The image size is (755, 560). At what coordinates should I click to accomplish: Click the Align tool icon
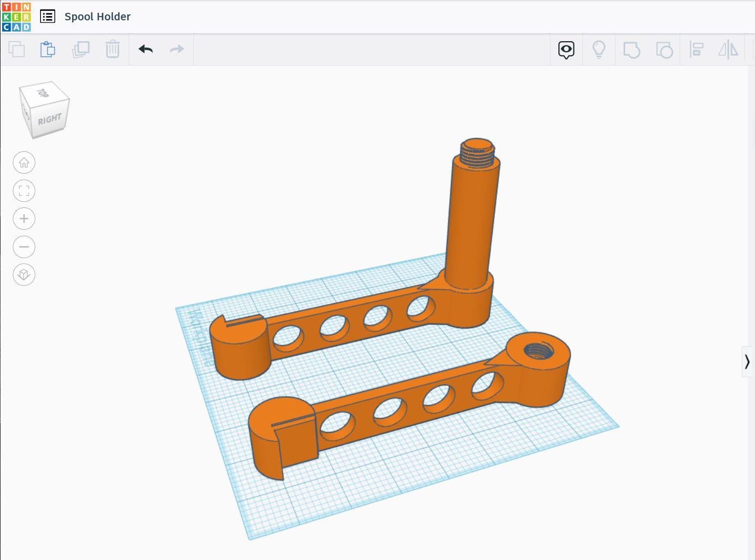click(x=696, y=50)
